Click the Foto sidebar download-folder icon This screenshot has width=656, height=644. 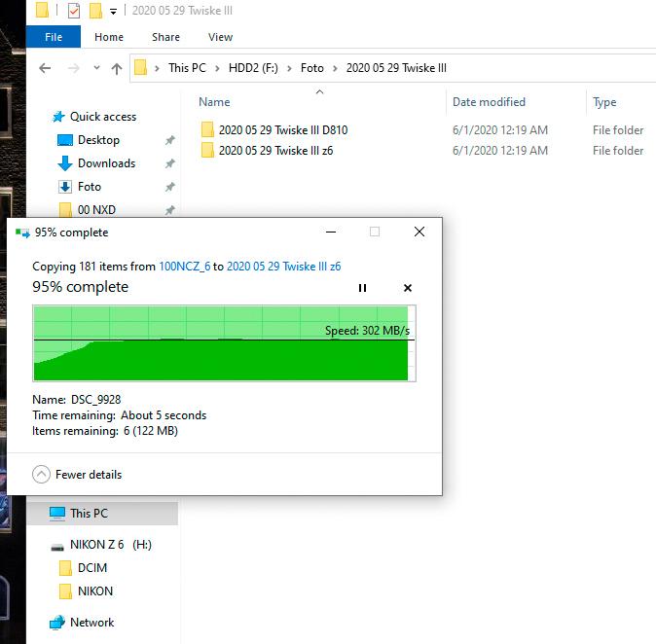65,187
